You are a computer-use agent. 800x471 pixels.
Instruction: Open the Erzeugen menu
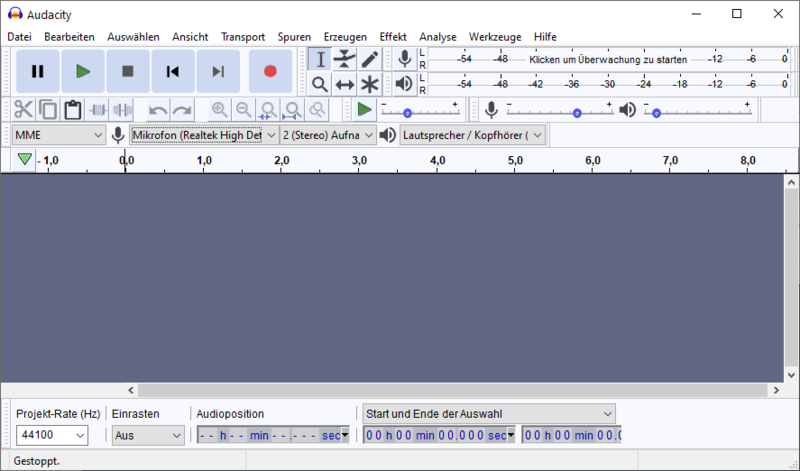click(x=345, y=37)
